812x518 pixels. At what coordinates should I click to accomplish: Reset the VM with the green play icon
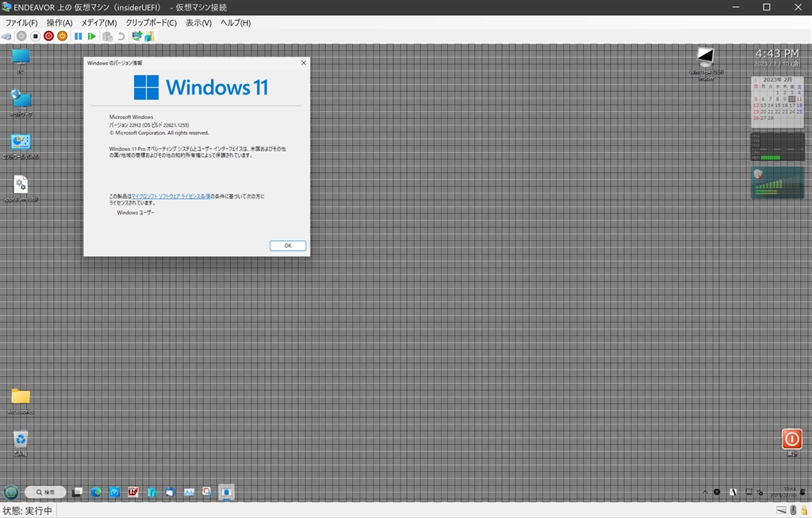pyautogui.click(x=92, y=36)
